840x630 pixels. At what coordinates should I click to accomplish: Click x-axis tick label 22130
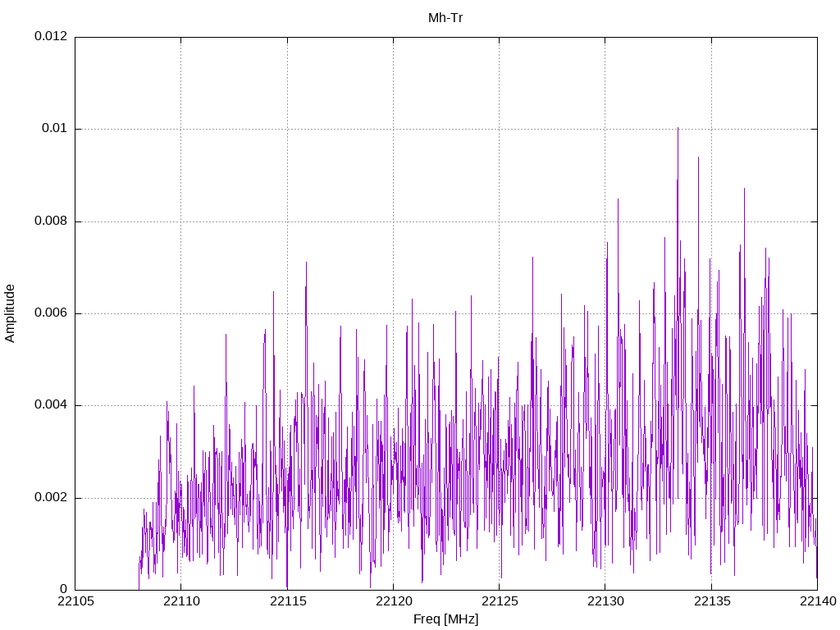pyautogui.click(x=606, y=601)
